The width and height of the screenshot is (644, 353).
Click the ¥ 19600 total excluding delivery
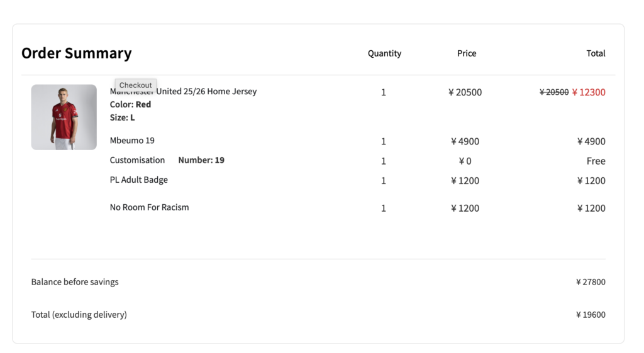(591, 315)
